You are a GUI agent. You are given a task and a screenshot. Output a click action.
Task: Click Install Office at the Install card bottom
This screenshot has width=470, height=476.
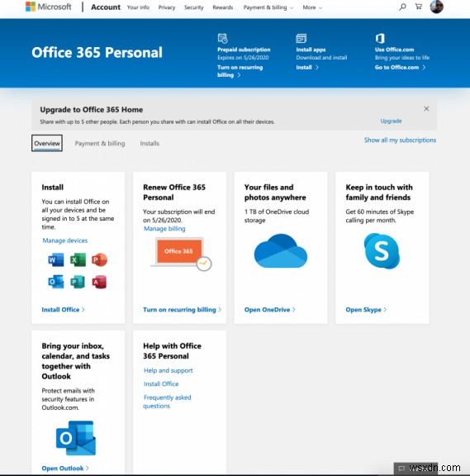63,310
